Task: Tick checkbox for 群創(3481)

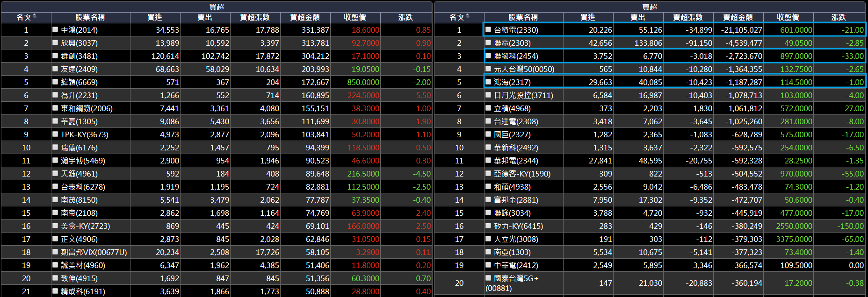Action: point(55,56)
